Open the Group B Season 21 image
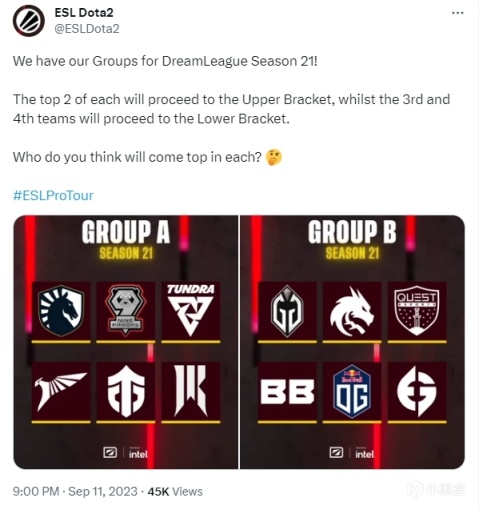The width and height of the screenshot is (479, 510). point(352,342)
